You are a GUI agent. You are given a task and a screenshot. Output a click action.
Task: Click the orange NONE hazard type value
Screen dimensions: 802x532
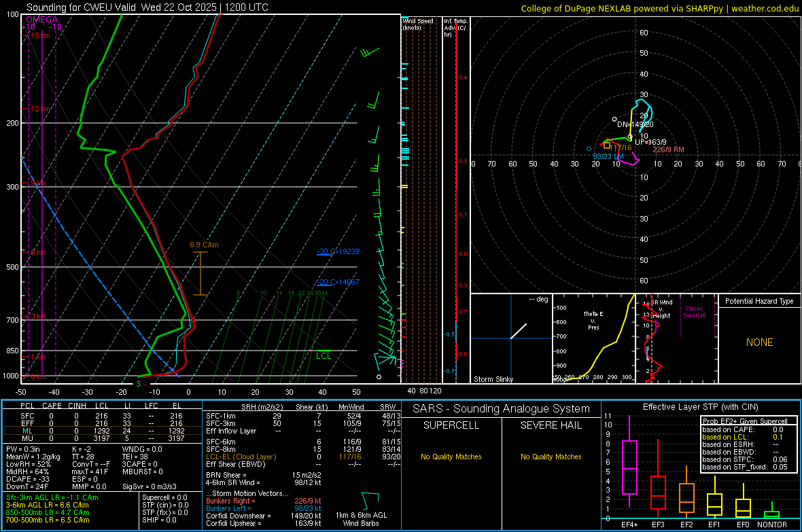point(759,342)
